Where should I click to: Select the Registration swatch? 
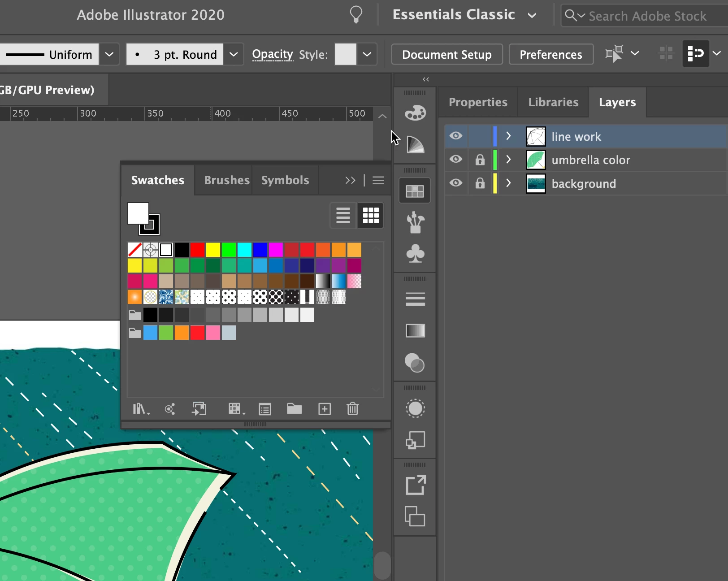(150, 250)
